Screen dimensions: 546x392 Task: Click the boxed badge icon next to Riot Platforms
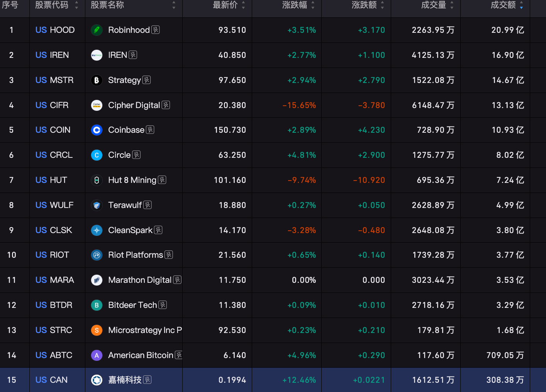tap(169, 255)
